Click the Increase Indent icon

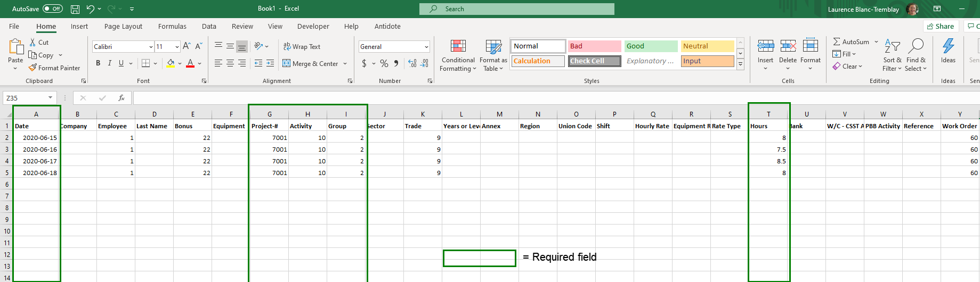click(270, 63)
